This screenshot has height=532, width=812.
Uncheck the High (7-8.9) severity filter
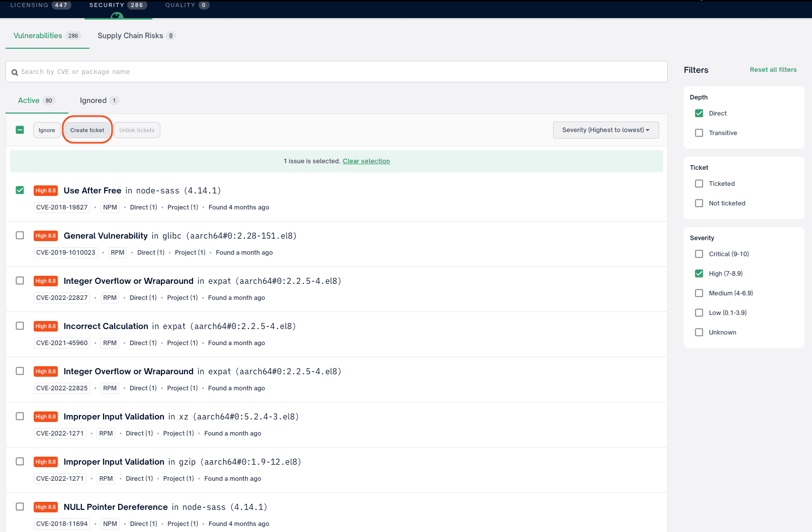point(699,273)
